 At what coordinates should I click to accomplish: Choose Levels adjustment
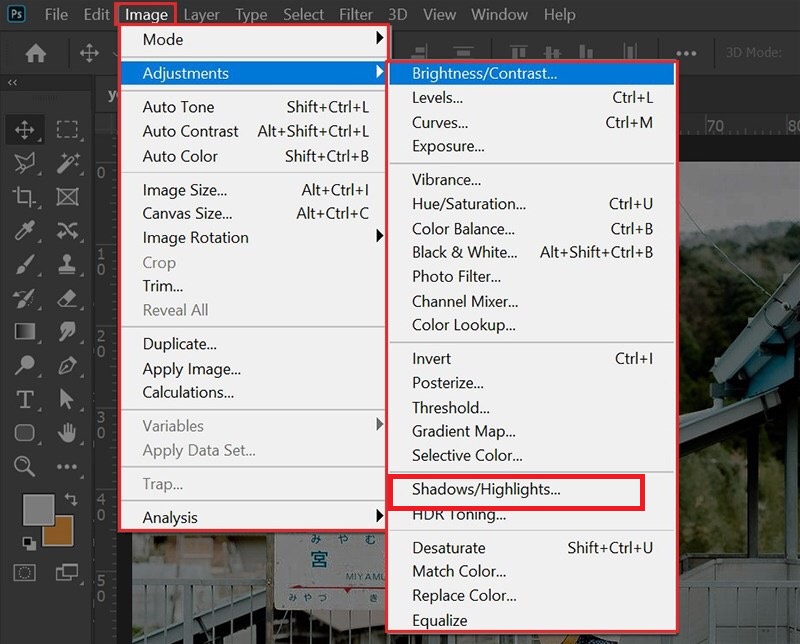click(532, 97)
